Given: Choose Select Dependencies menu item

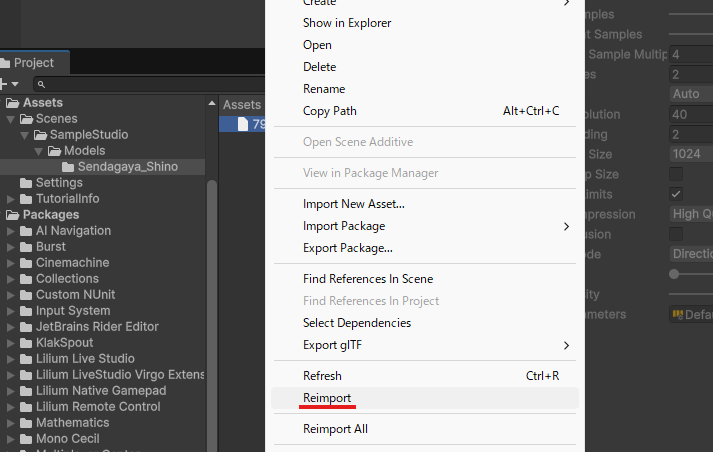Looking at the screenshot, I should pos(425,323).
